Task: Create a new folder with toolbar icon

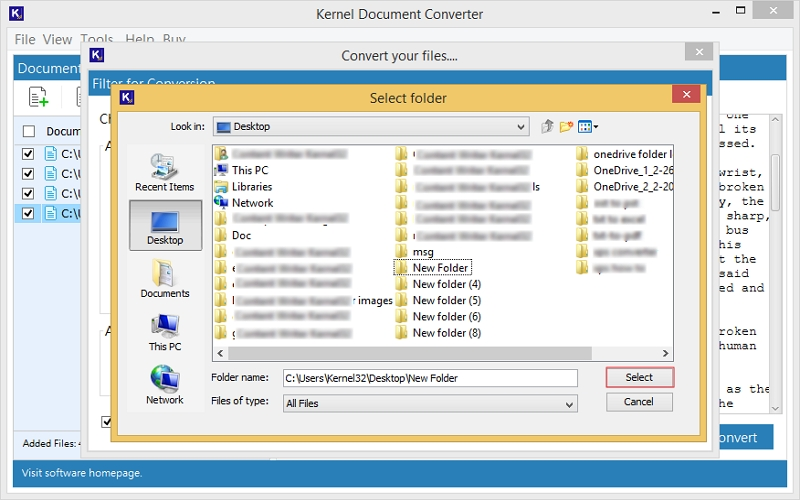Action: [x=566, y=126]
